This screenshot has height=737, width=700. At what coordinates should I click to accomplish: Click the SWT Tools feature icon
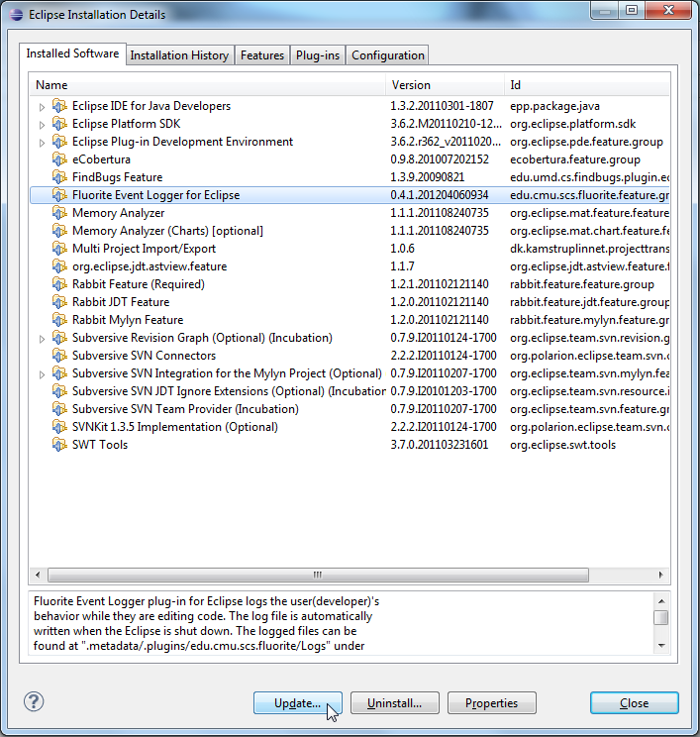pos(59,445)
